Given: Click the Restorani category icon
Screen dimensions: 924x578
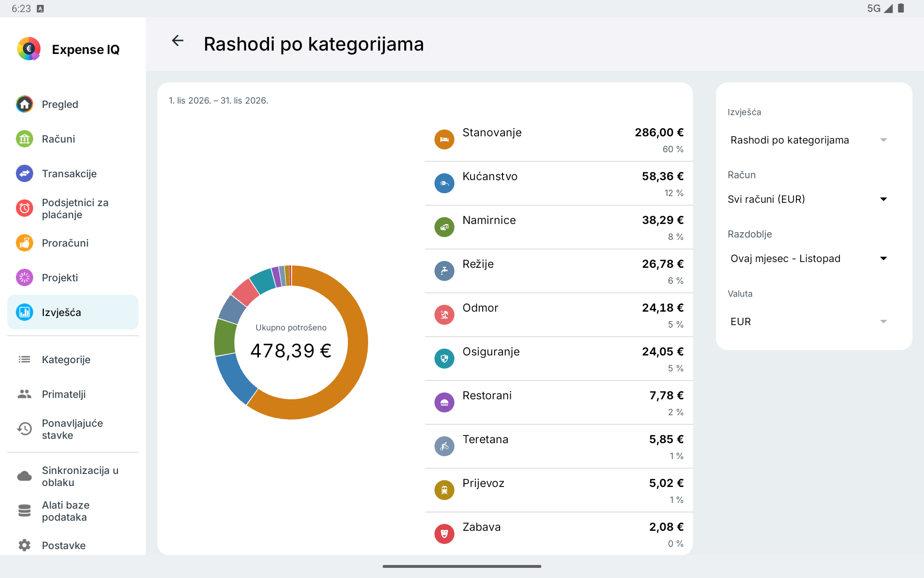Looking at the screenshot, I should pyautogui.click(x=444, y=403).
